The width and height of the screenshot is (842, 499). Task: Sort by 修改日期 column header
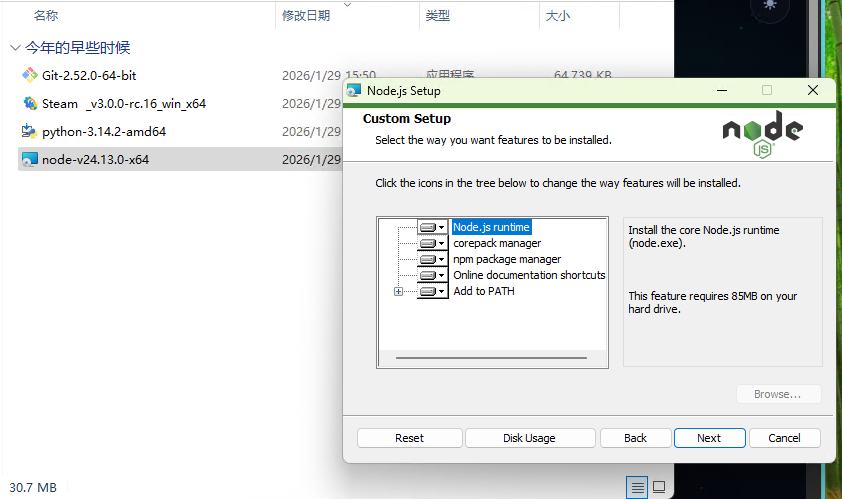tap(306, 16)
